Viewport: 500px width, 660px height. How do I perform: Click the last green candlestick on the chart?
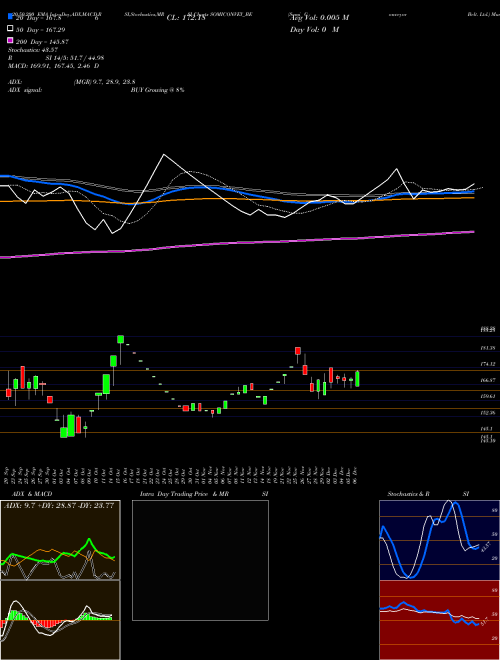pyautogui.click(x=357, y=379)
